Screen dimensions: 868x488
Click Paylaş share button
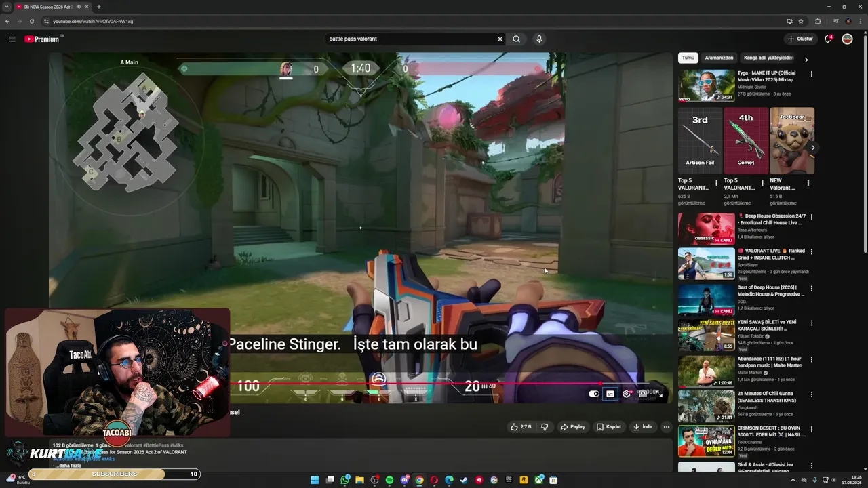pyautogui.click(x=572, y=427)
